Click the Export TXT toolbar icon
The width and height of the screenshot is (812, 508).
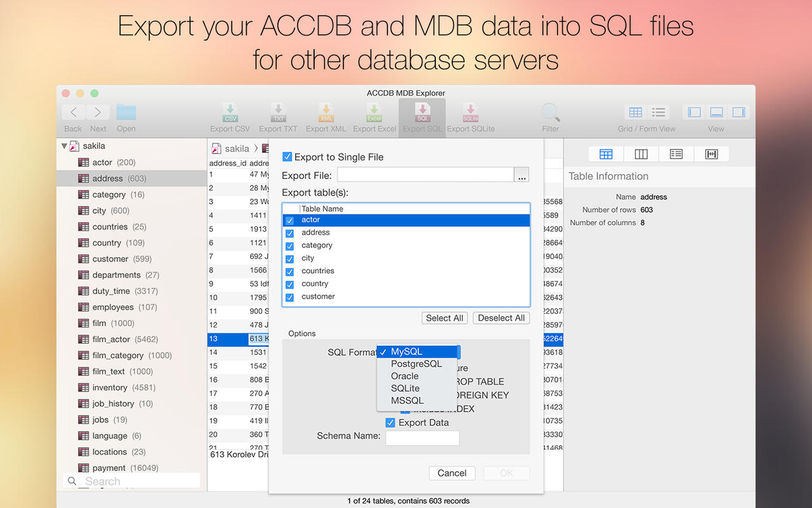278,114
